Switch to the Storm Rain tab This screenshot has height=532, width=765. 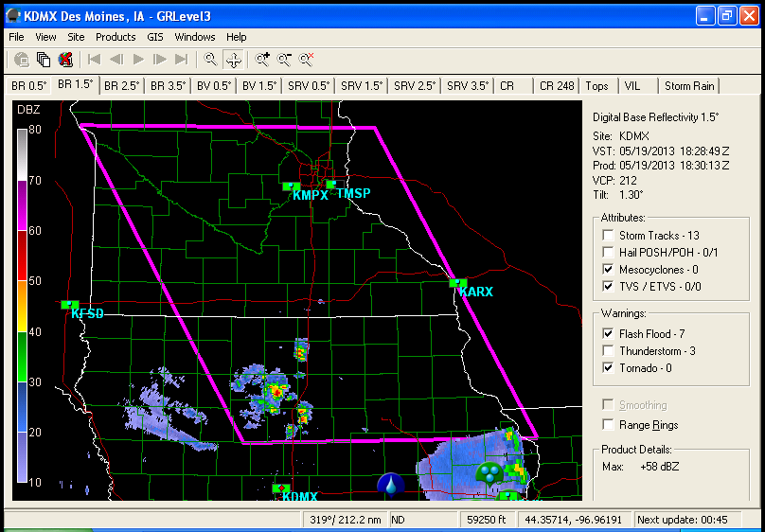click(x=689, y=86)
